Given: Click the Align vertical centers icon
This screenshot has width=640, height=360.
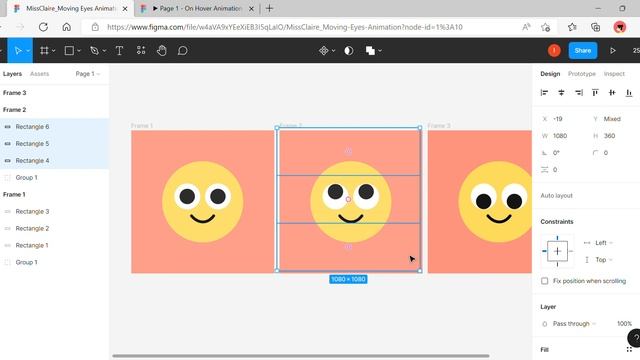Looking at the screenshot, I should point(612,93).
